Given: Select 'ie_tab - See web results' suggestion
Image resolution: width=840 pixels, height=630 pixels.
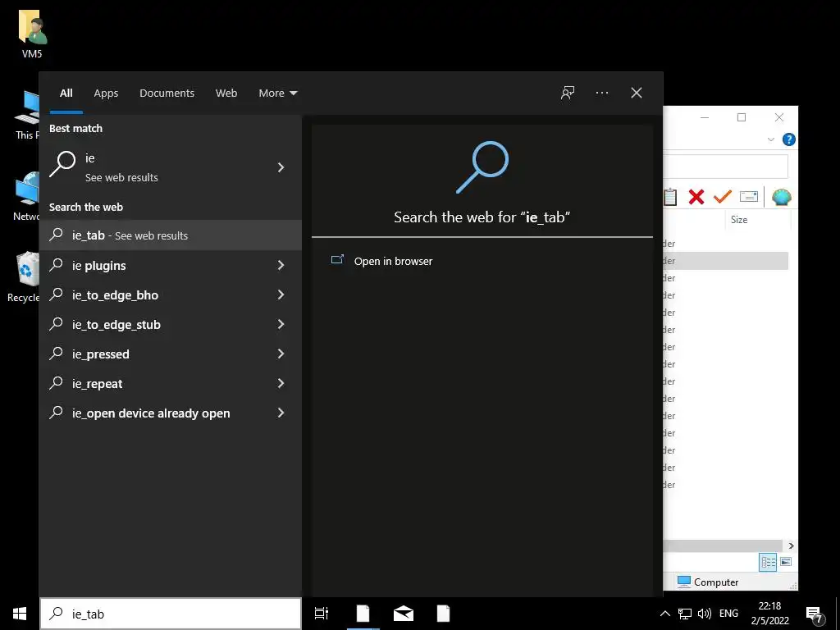Looking at the screenshot, I should point(171,235).
